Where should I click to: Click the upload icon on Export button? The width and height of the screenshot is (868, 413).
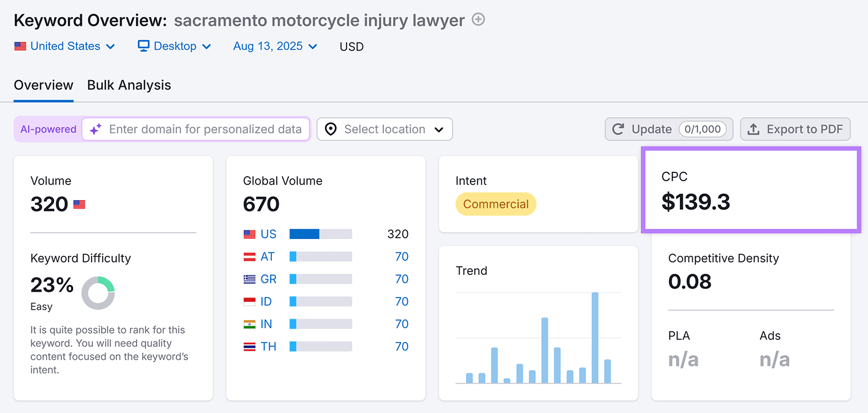754,130
